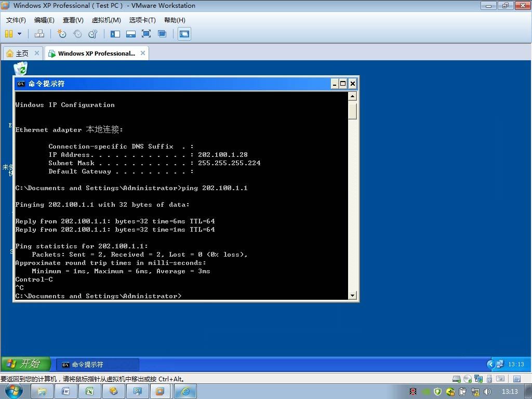532x399 pixels.
Task: Click the Send Ctrl+Alt+Del toolbar icon
Action: (x=39, y=34)
